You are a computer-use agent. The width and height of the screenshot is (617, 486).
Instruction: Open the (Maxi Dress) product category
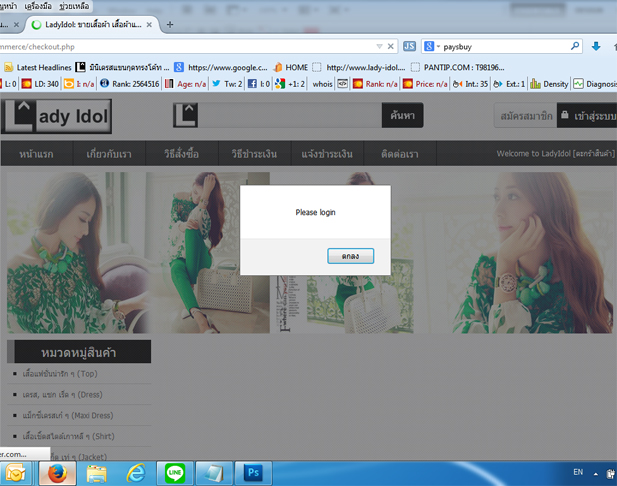[68, 415]
